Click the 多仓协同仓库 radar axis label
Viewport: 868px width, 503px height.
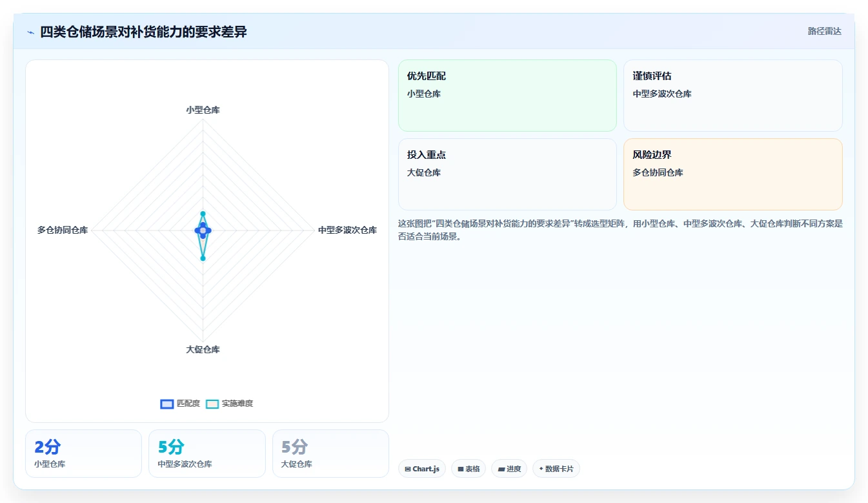click(63, 230)
